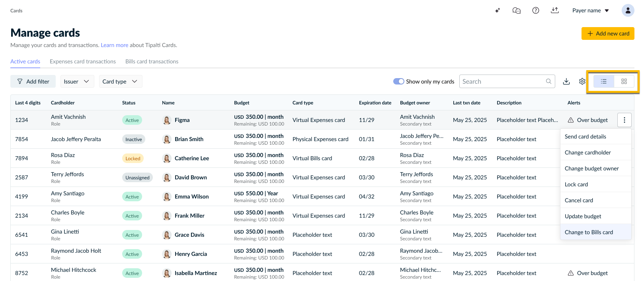Screen dimensions: 644x281
Task: Open table settings gear icon
Action: click(x=582, y=81)
